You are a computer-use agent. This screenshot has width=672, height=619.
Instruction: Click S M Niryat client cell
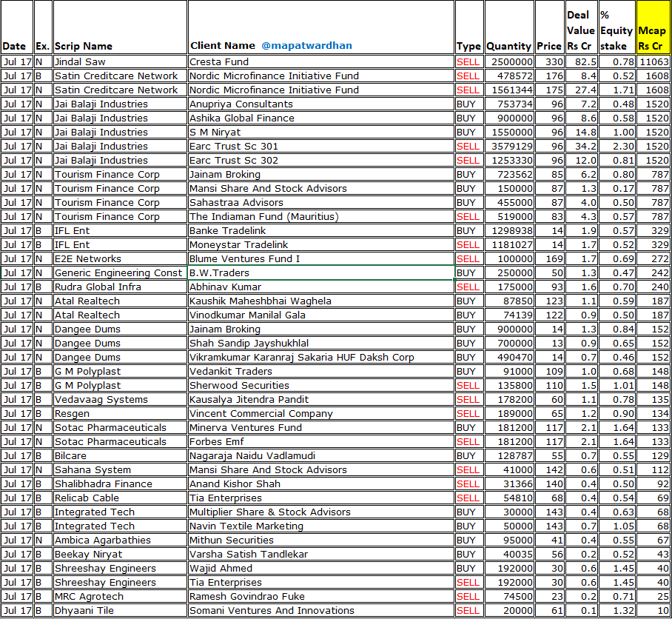pos(321,132)
